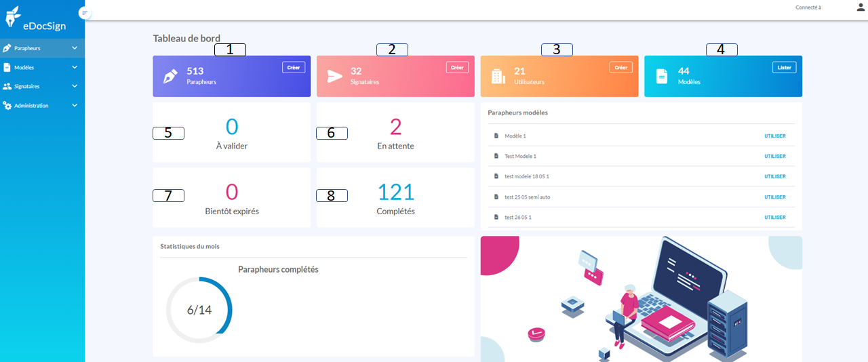The image size is (868, 362).
Task: Open the user account icon
Action: tap(861, 7)
